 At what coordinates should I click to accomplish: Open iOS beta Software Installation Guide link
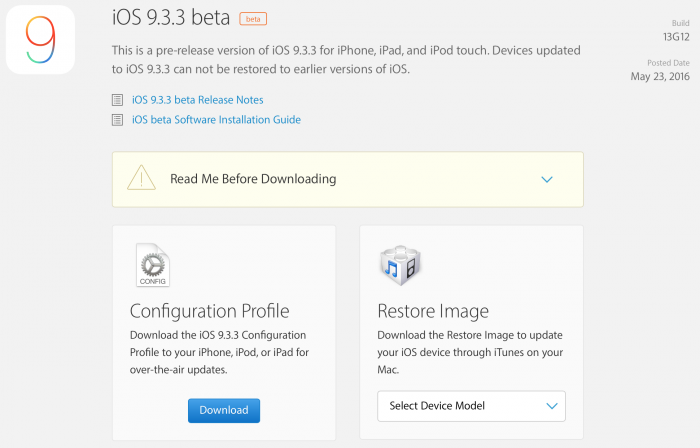tap(216, 120)
